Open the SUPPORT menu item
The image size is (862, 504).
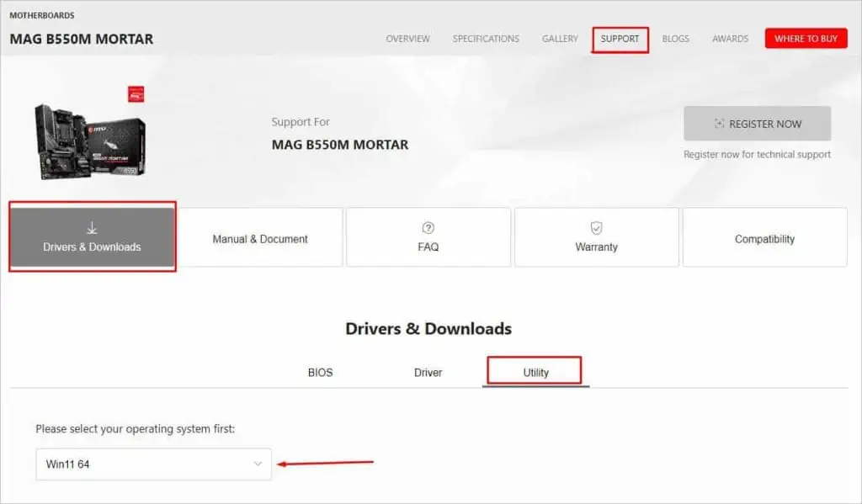(620, 38)
